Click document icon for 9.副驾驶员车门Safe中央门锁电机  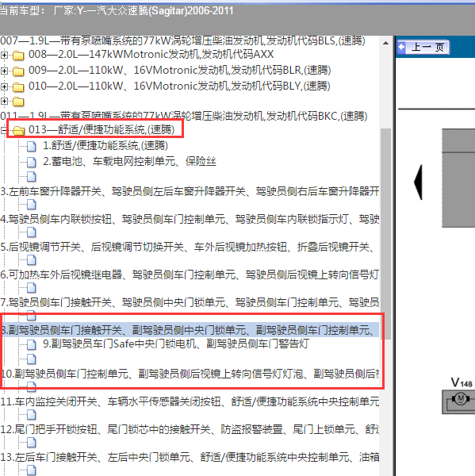(x=32, y=345)
